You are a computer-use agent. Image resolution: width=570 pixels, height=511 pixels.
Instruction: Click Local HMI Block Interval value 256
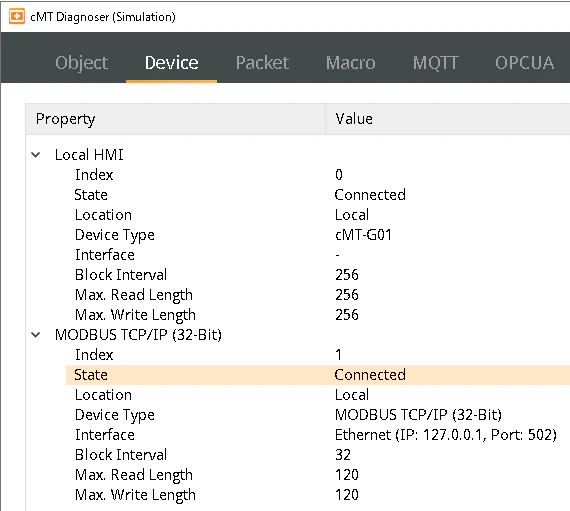point(347,275)
